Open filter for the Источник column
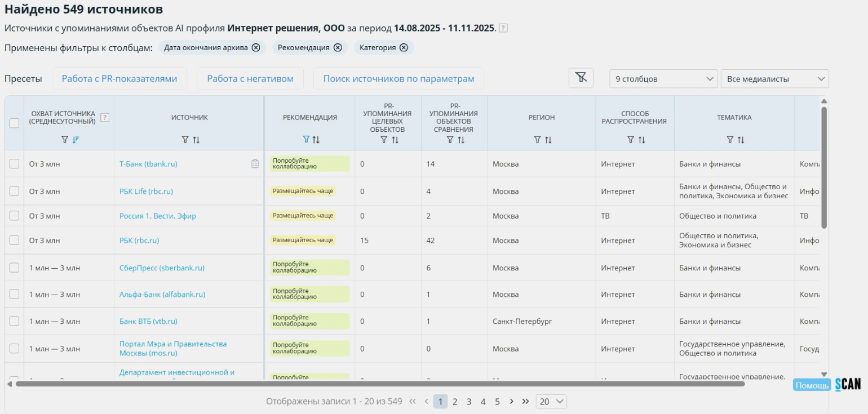This screenshot has height=414, width=868. (185, 140)
